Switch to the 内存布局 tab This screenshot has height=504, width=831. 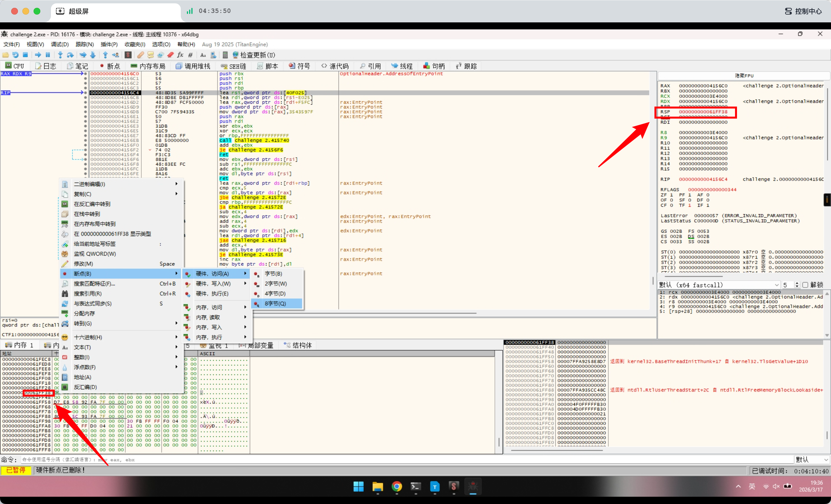pyautogui.click(x=148, y=66)
